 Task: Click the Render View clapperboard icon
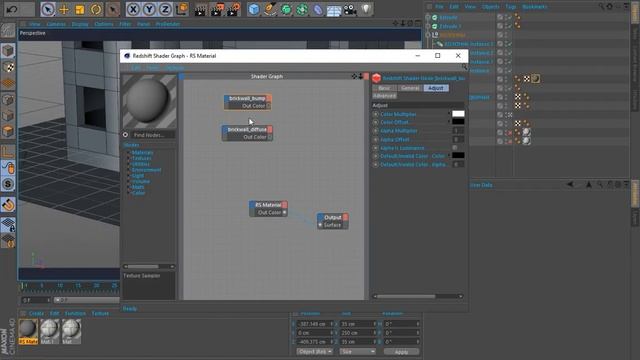pyautogui.click(x=200, y=9)
